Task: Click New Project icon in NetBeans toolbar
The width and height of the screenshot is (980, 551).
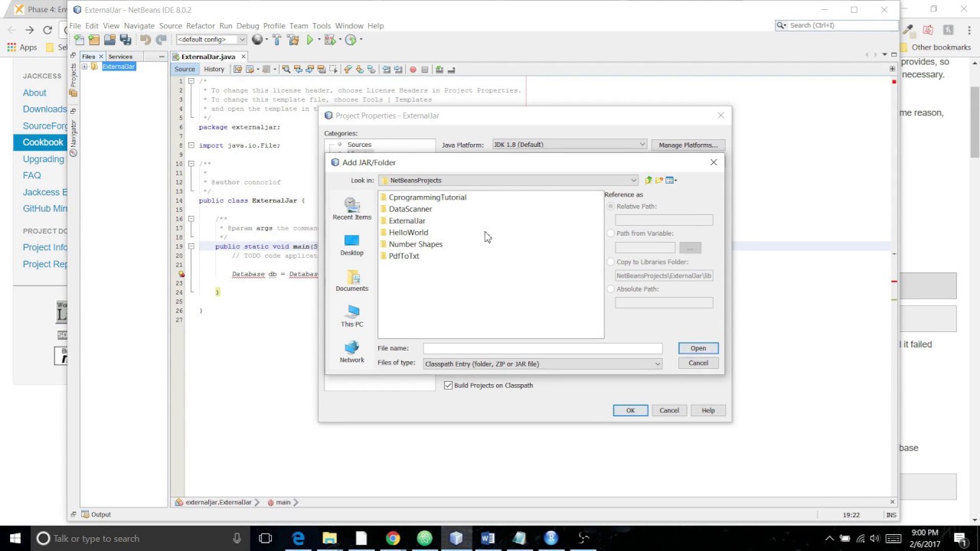Action: tap(93, 40)
